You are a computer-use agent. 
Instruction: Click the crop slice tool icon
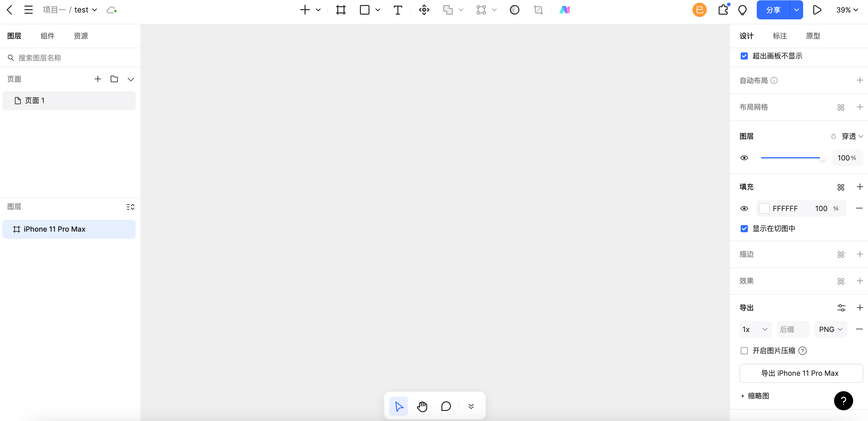click(x=538, y=10)
